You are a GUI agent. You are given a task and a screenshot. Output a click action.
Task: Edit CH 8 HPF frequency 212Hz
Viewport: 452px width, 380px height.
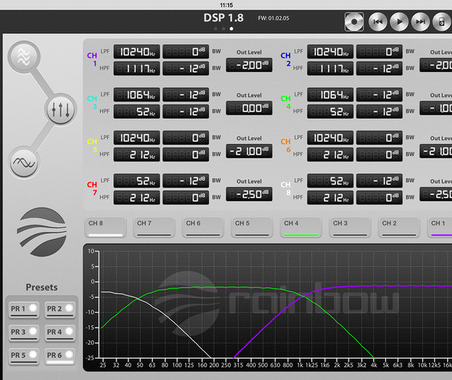(330, 198)
